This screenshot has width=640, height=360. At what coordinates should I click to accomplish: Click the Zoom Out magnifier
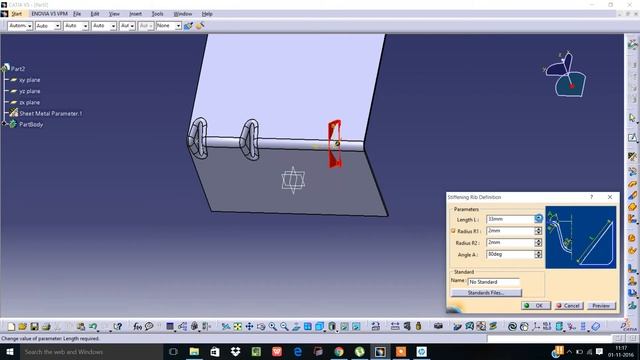click(284, 327)
